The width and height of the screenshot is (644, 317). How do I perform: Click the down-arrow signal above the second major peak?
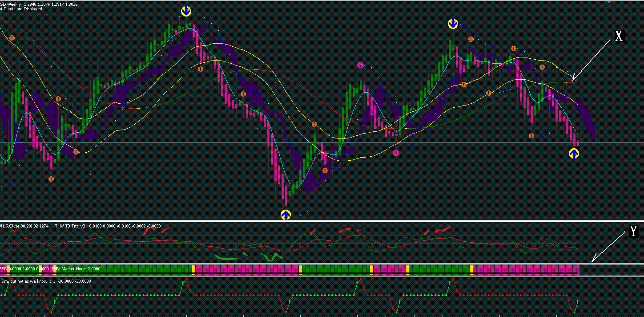(453, 24)
